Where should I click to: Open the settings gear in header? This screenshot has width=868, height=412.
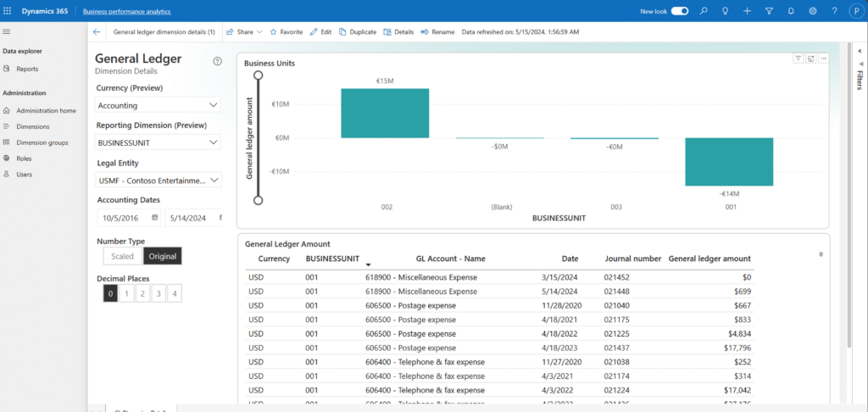click(x=813, y=11)
